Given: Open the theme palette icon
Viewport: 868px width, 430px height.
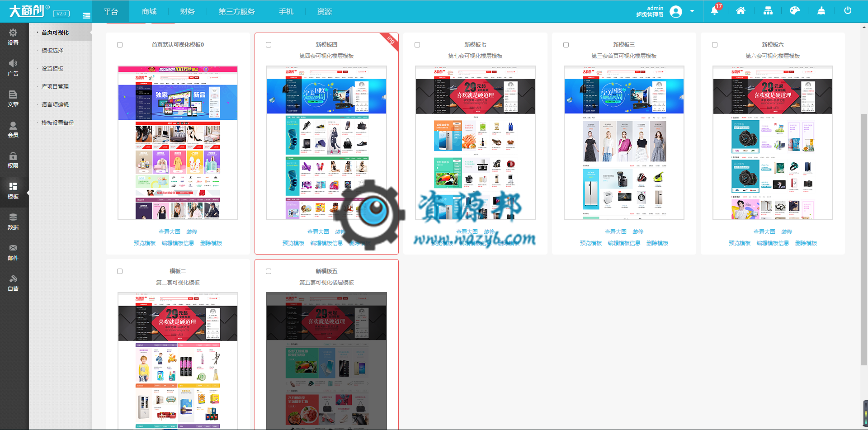Looking at the screenshot, I should click(794, 11).
